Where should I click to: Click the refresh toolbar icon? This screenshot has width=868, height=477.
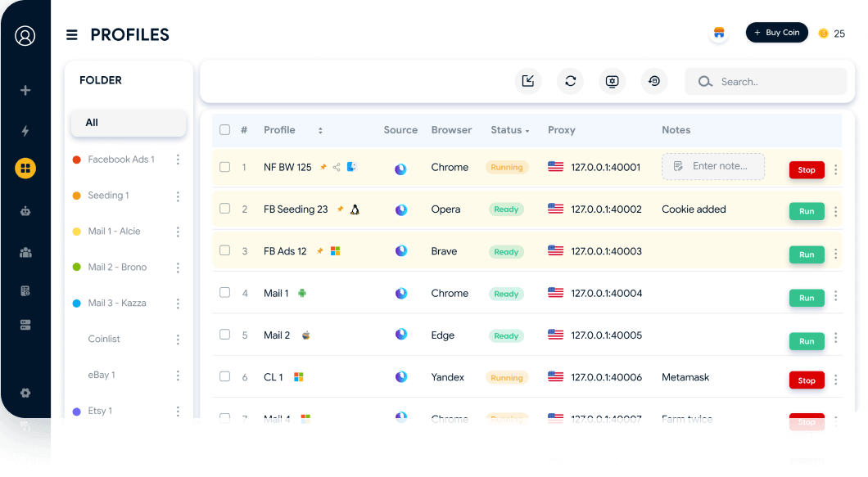click(x=570, y=81)
